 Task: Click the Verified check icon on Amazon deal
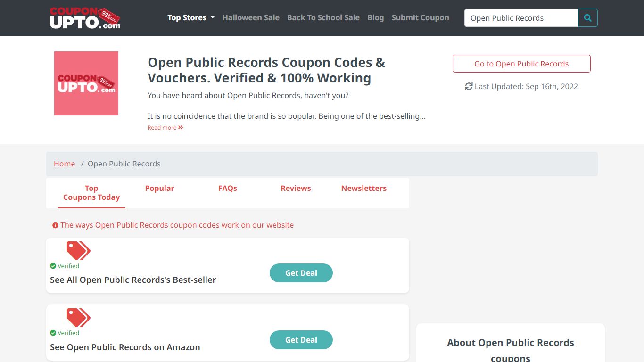pyautogui.click(x=53, y=333)
